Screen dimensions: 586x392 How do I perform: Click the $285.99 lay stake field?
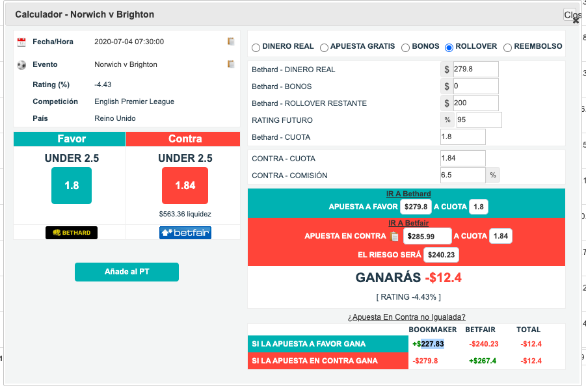tap(427, 236)
